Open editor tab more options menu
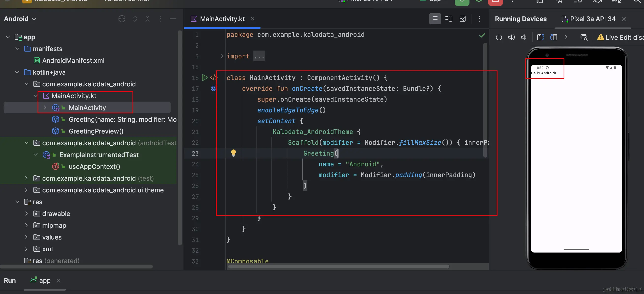 pyautogui.click(x=479, y=19)
